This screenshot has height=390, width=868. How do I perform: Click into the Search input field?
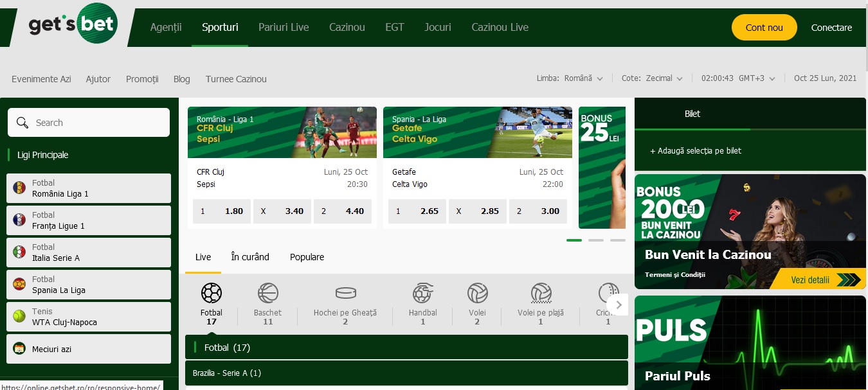(89, 123)
